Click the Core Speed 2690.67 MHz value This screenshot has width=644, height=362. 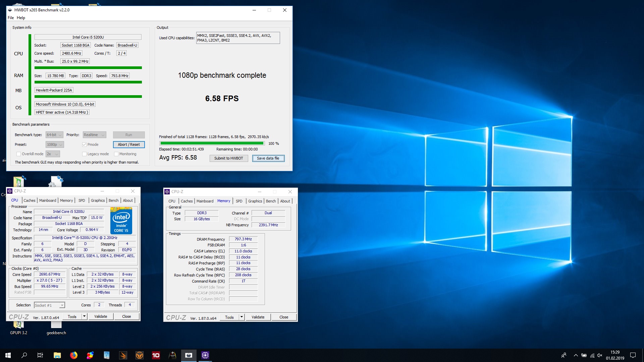50,274
